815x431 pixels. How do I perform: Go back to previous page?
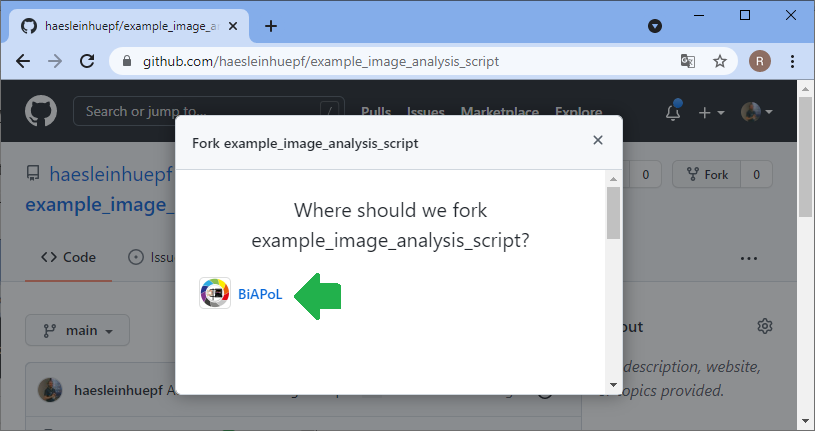pos(23,61)
